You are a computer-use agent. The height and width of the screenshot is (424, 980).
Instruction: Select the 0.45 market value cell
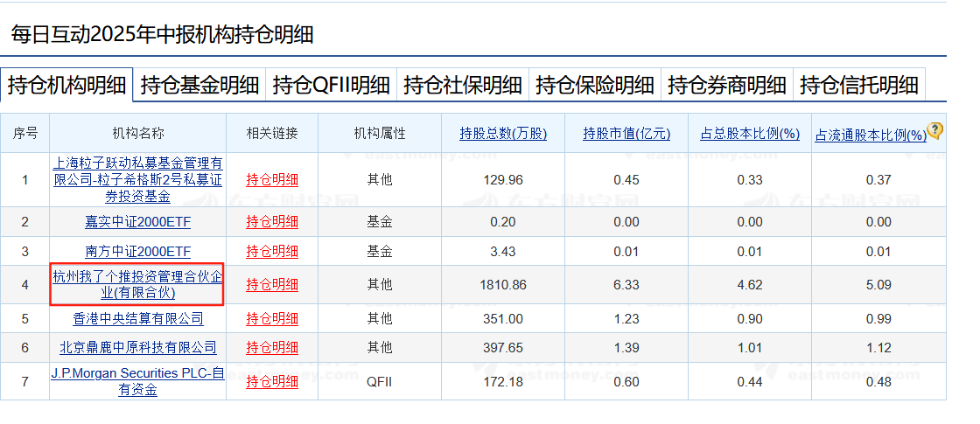pyautogui.click(x=626, y=180)
